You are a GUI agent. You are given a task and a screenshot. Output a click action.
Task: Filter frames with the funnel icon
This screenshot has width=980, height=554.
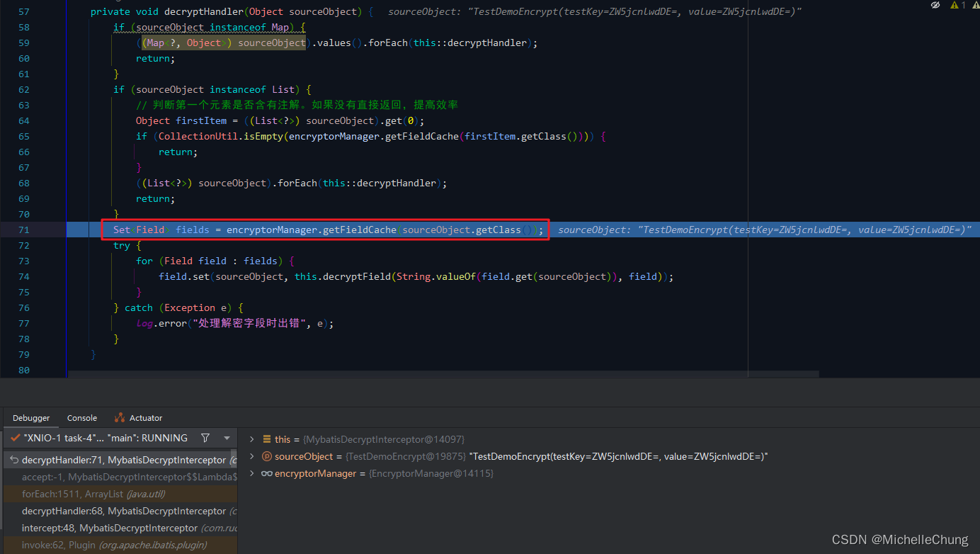click(x=205, y=438)
